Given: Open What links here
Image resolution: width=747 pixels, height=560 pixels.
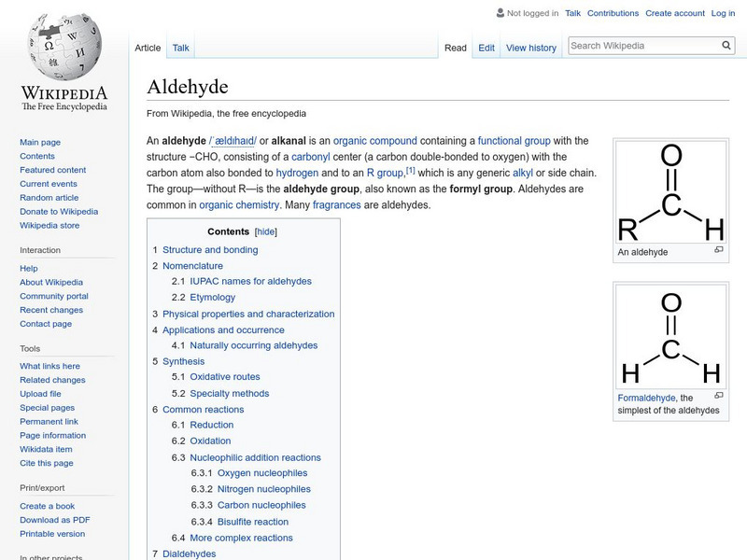Looking at the screenshot, I should click(49, 366).
